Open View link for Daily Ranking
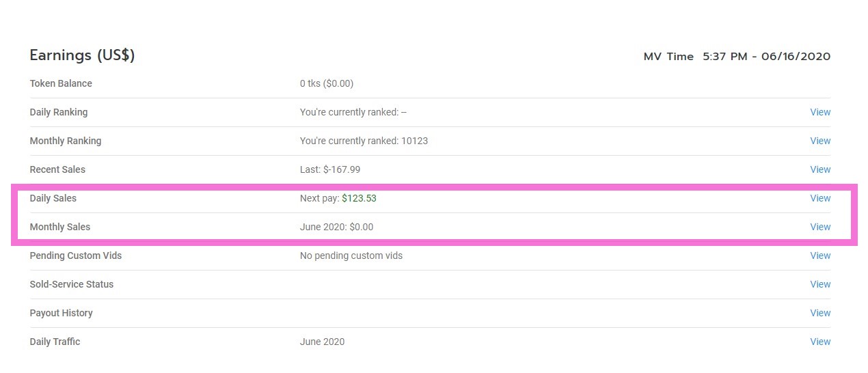This screenshot has height=373, width=868. [x=820, y=112]
